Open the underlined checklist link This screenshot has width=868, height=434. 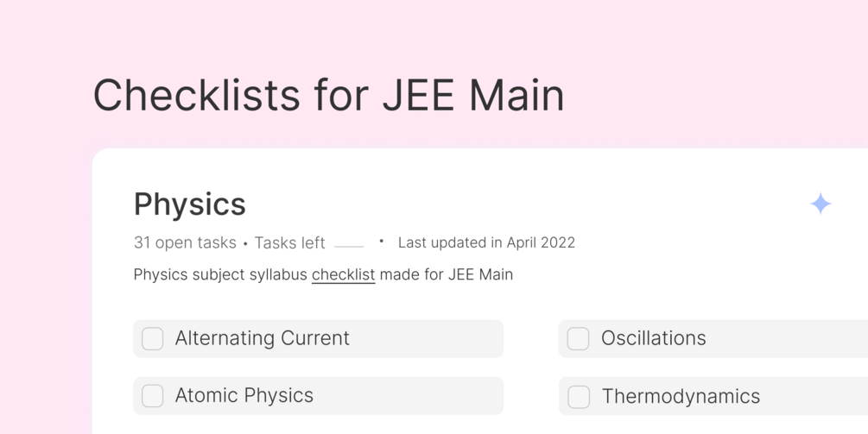tap(343, 274)
